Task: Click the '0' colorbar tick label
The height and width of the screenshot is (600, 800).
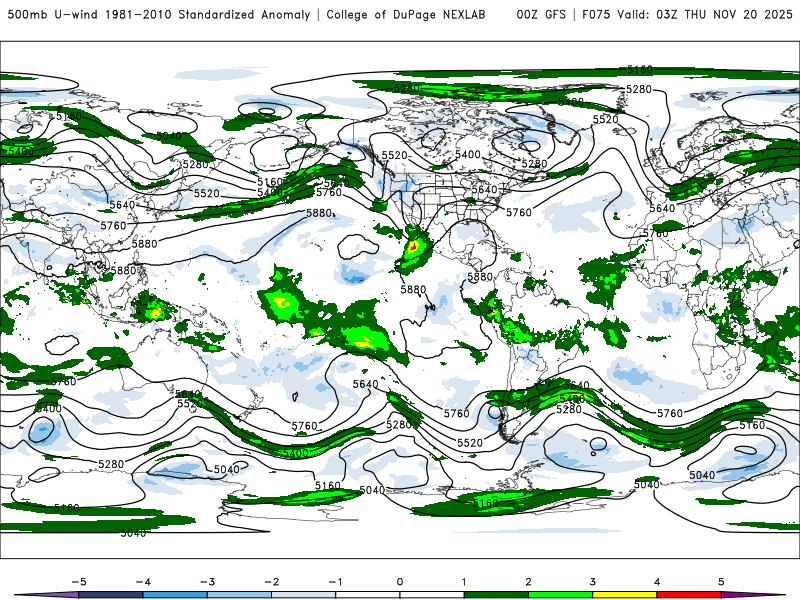Action: tap(400, 582)
